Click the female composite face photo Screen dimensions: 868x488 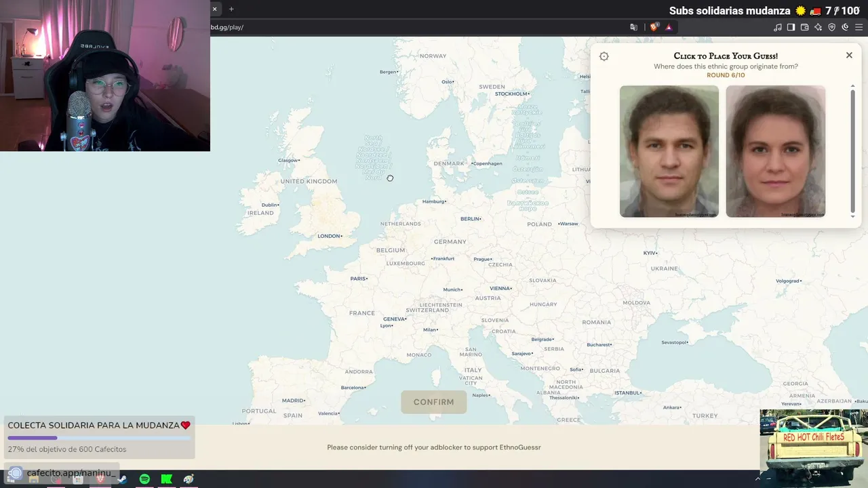click(776, 151)
